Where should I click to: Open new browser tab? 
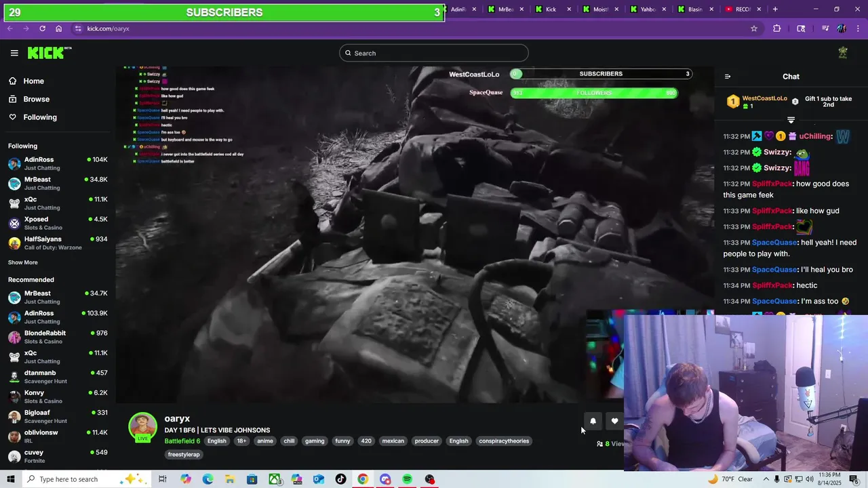tap(775, 9)
